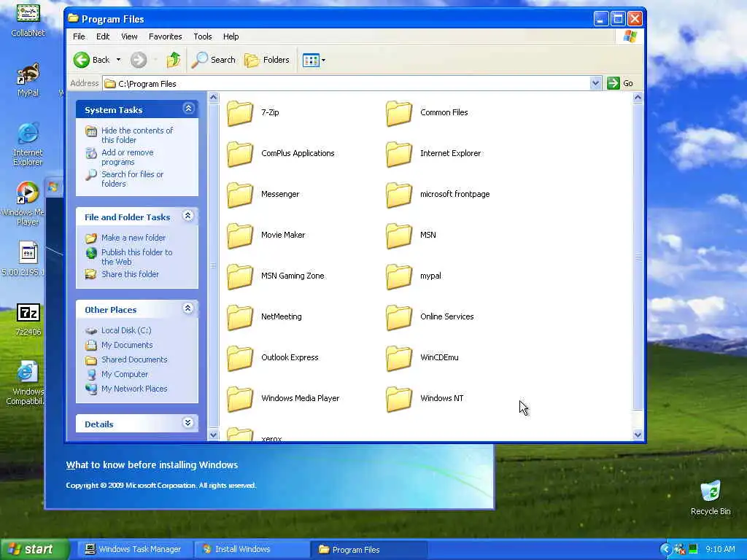Select the Windows Media Player folder
The width and height of the screenshot is (747, 560).
282,399
